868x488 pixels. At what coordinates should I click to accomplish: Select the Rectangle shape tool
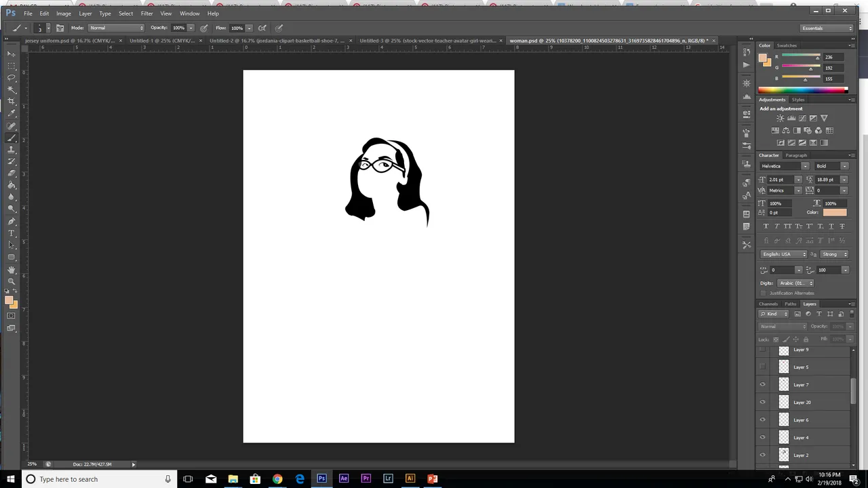pyautogui.click(x=12, y=258)
